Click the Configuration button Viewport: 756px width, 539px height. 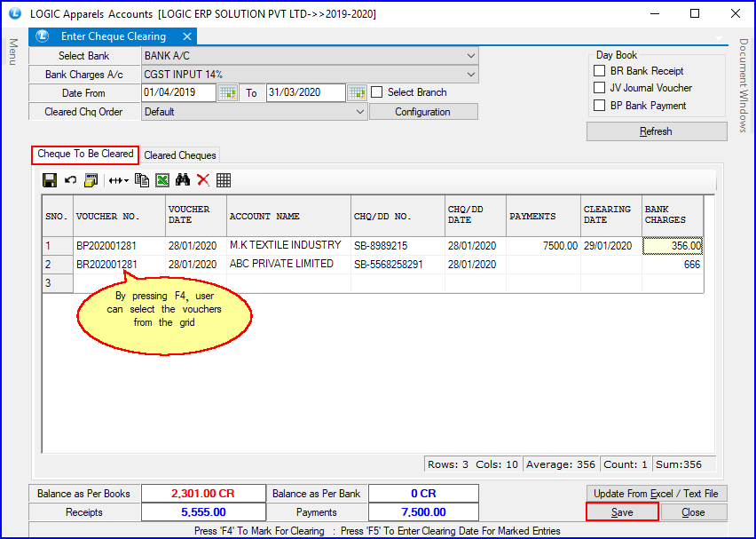click(423, 112)
